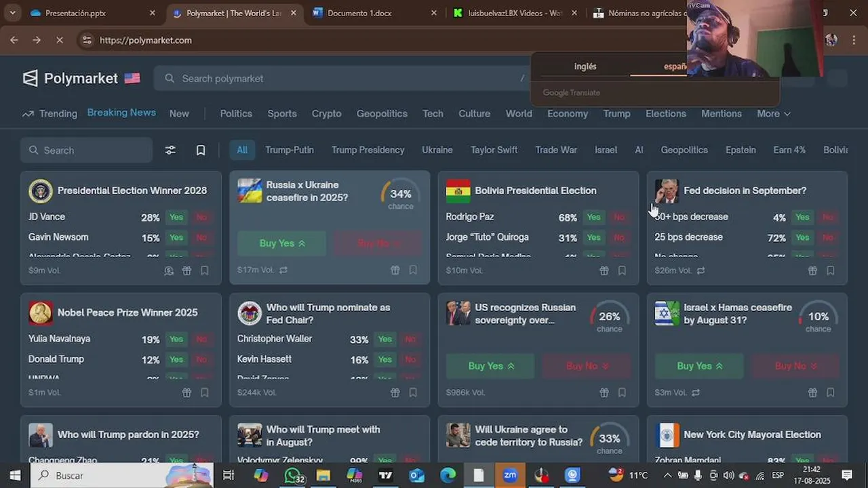Viewport: 868px width, 488px height.
Task: Bookmark the Presidential Election Winner 2028 market
Action: 205,270
